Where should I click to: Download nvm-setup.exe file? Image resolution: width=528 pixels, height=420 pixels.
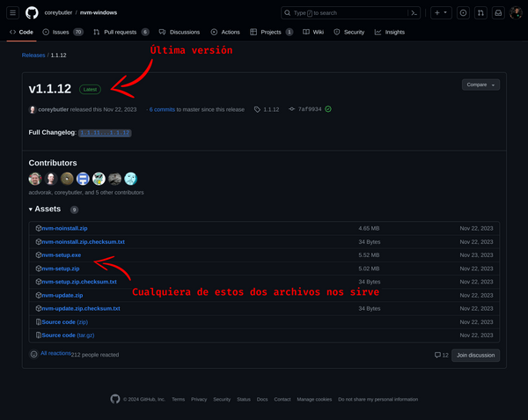(x=61, y=254)
